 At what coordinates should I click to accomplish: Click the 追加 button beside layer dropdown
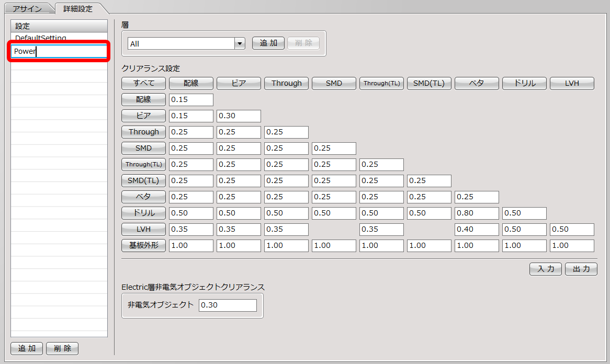[x=268, y=43]
